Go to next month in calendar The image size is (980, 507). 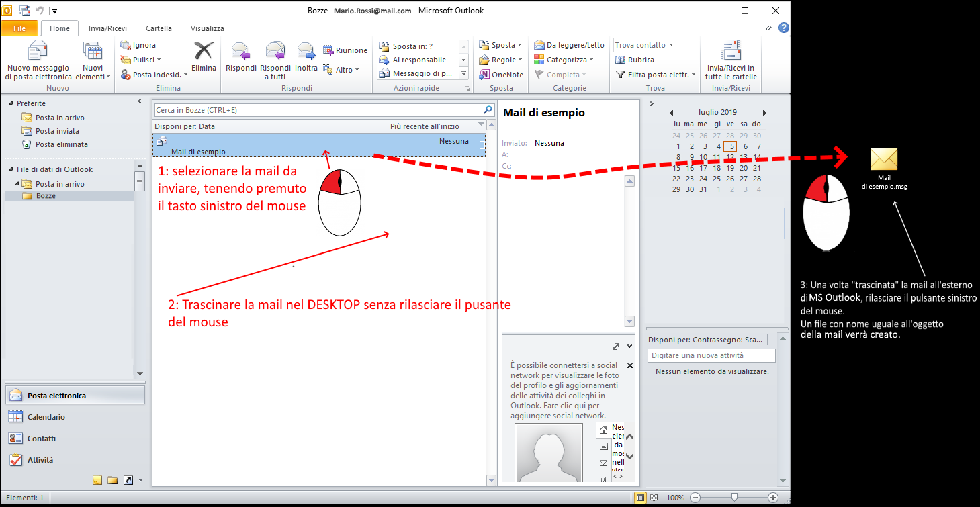coord(764,113)
